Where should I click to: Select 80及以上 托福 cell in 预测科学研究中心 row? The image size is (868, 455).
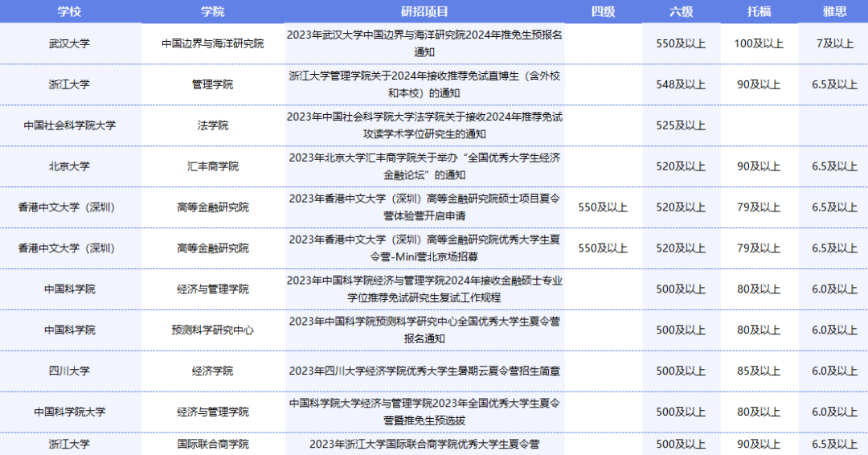[759, 330]
